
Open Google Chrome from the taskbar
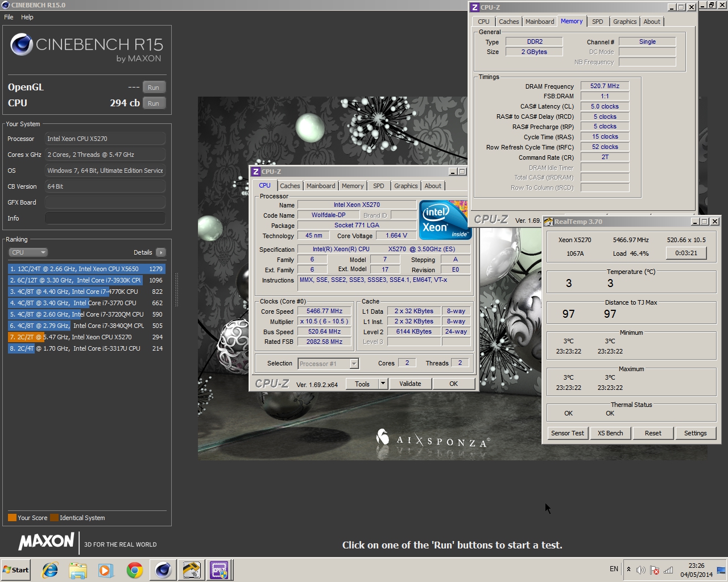click(135, 570)
